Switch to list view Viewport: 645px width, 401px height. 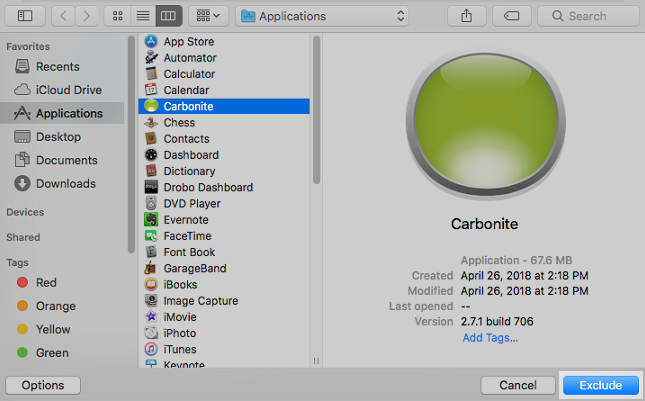point(143,16)
